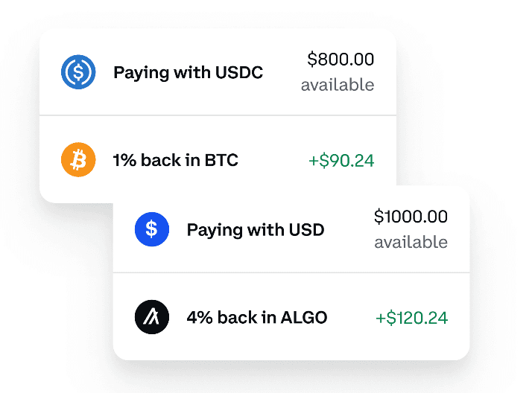The image size is (532, 393).
Task: Click the blue USDC coin icon
Action: (x=78, y=72)
